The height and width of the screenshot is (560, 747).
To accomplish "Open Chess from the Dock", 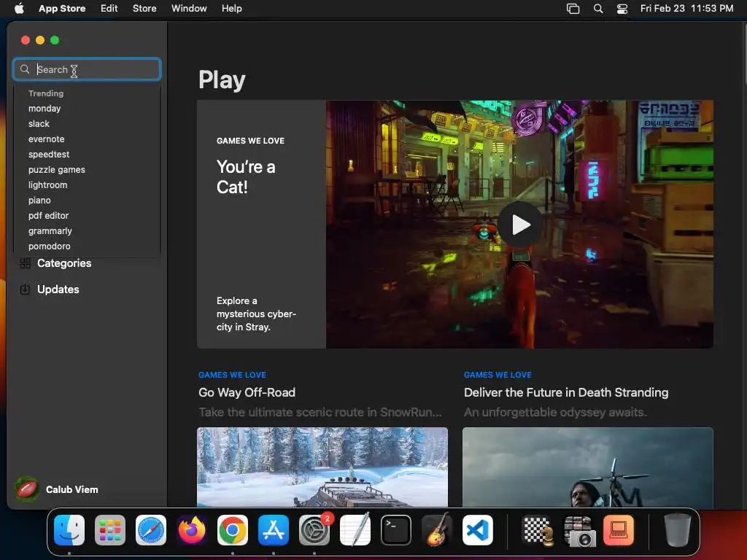I will point(538,530).
